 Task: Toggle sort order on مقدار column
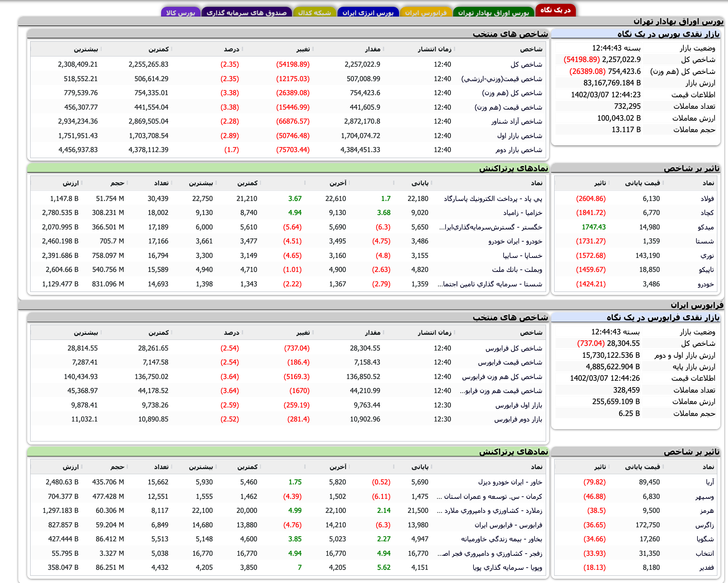[x=385, y=49]
